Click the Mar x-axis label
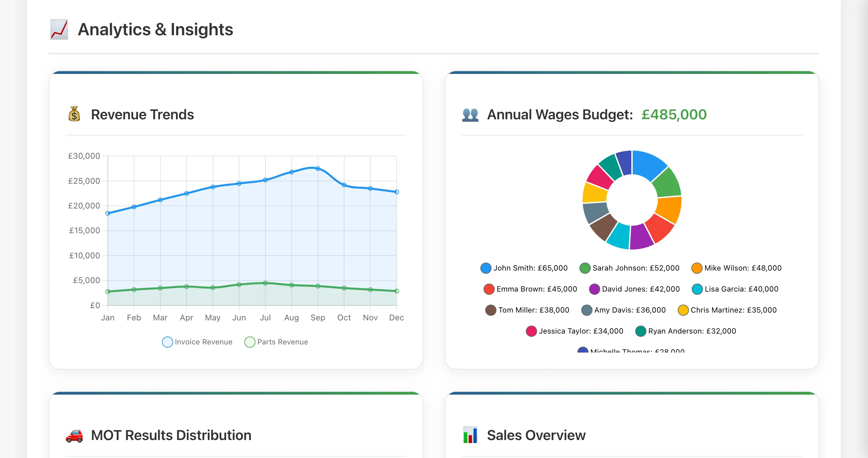The image size is (868, 458). click(x=160, y=318)
